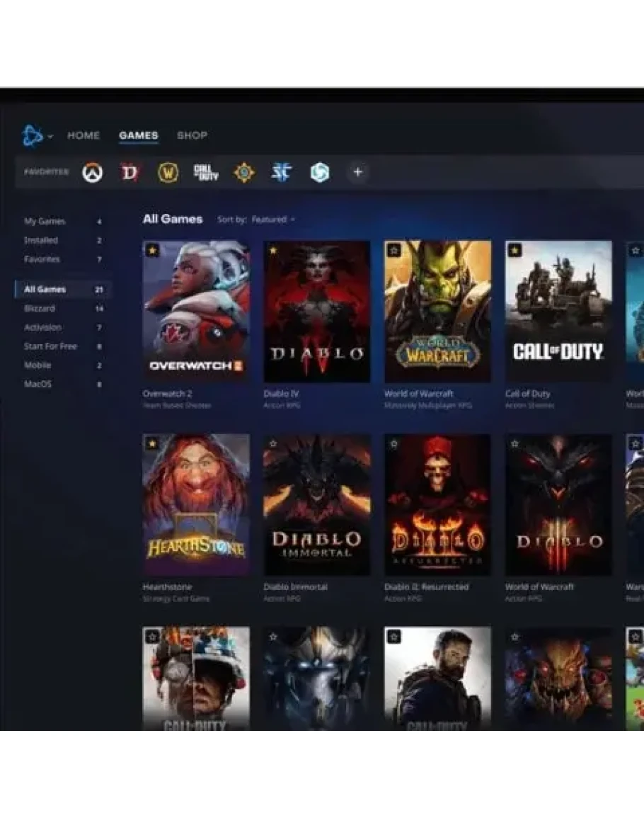
Task: Open the World of Warcraft cover thumbnail
Action: tap(437, 311)
